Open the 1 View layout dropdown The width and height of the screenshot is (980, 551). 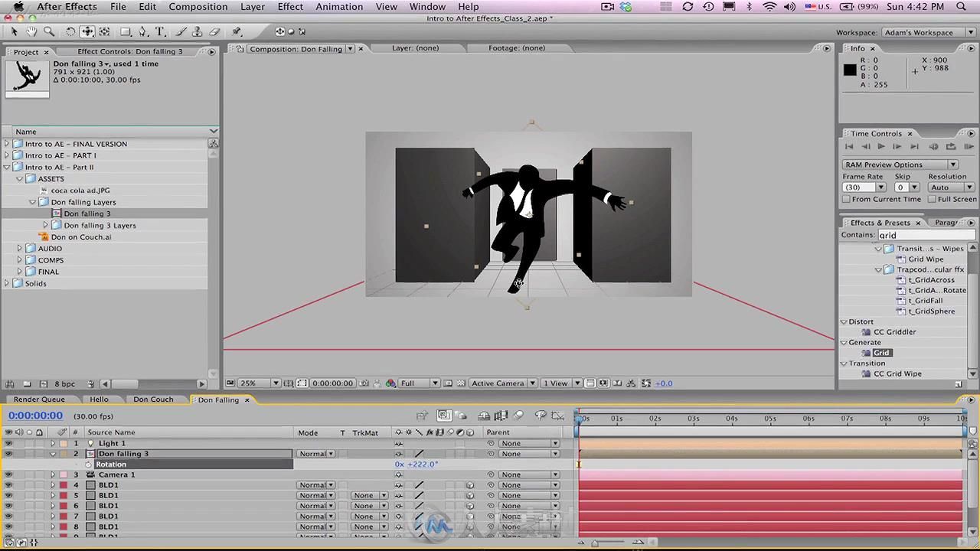coord(561,383)
